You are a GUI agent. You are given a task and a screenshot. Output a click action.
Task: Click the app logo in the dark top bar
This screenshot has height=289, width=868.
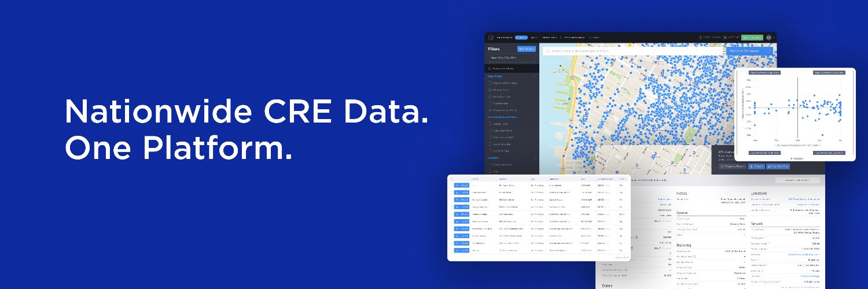[490, 37]
